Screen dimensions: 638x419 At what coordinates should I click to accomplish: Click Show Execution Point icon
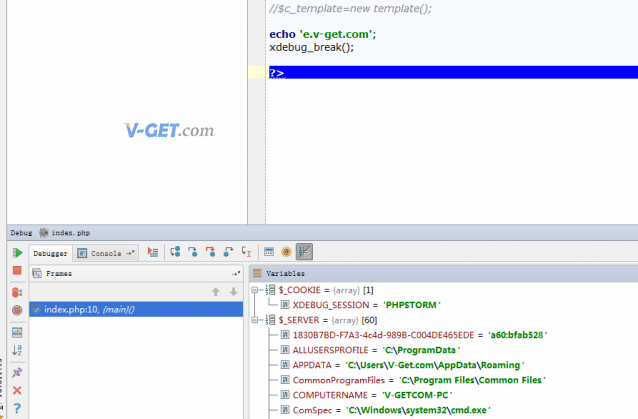tap(153, 252)
